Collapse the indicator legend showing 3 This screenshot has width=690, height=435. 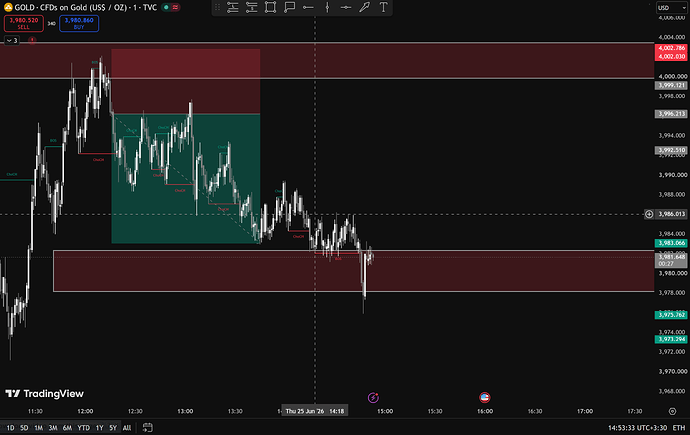pyautogui.click(x=12, y=40)
